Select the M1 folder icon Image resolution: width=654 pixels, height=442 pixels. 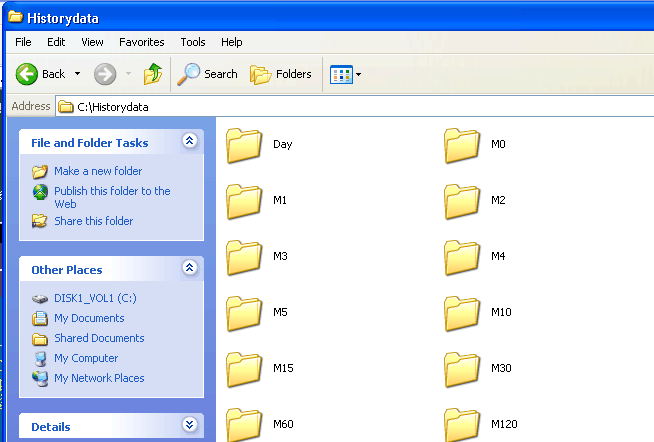(244, 201)
